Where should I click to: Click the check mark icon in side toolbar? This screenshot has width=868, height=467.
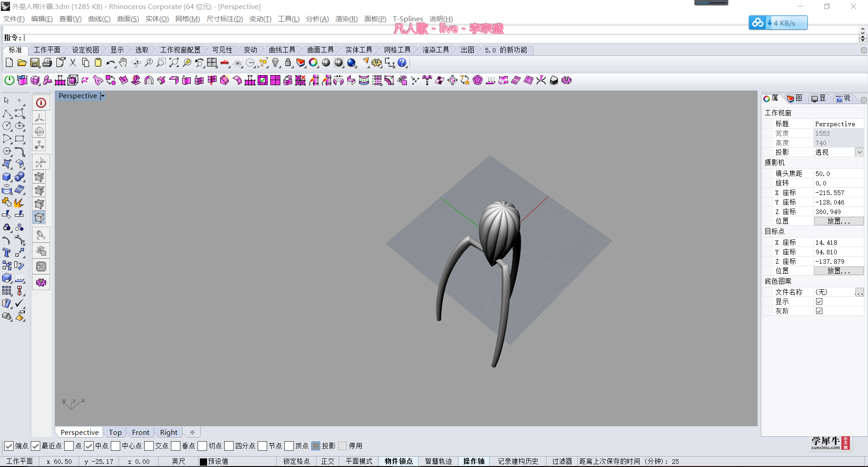tap(19, 303)
